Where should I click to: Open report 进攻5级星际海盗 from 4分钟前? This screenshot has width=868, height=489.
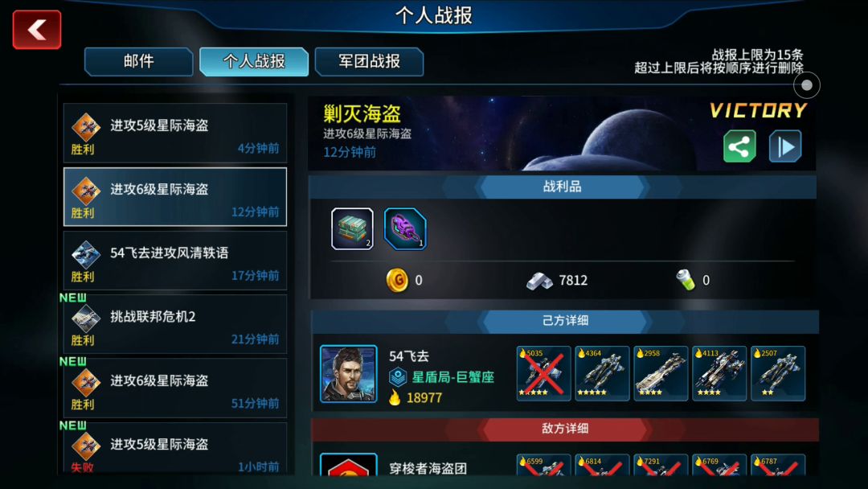(175, 133)
